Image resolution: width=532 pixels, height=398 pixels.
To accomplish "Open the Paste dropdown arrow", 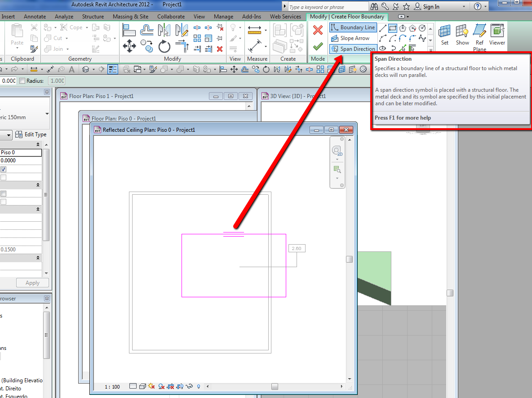I will pos(17,49).
